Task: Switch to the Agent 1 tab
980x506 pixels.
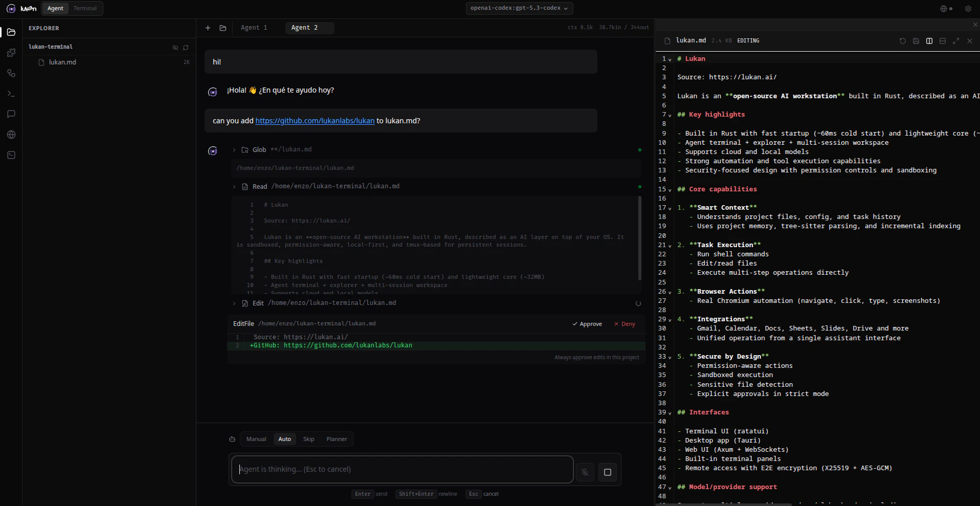Action: pyautogui.click(x=254, y=28)
